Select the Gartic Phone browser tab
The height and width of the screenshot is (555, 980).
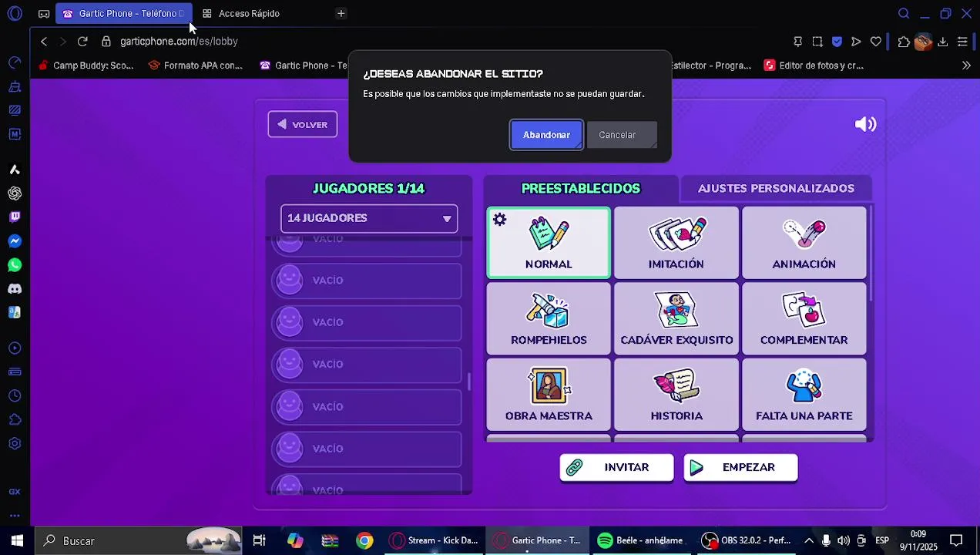coord(123,13)
